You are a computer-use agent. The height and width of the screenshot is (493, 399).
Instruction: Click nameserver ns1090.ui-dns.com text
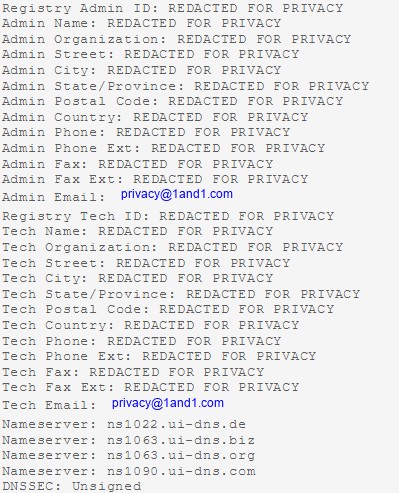point(181,471)
